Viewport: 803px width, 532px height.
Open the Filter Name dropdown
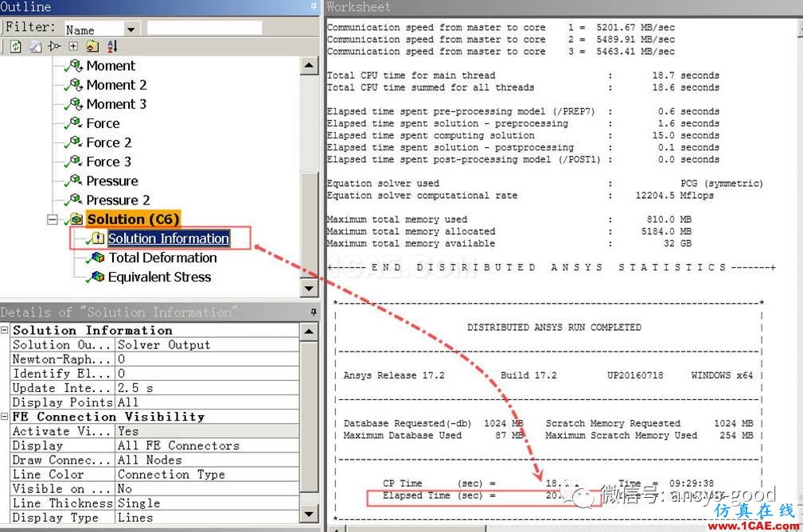[131, 29]
